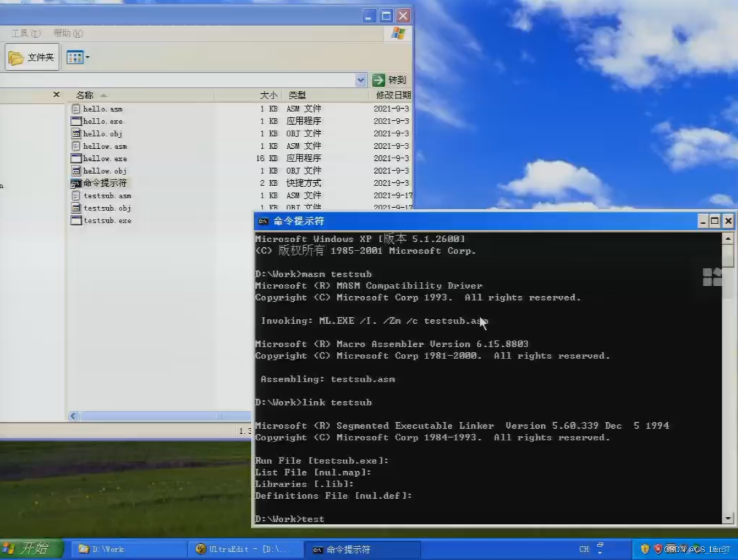The width and height of the screenshot is (738, 560).
Task: Click command prompt scrollbar down arrow
Action: (728, 518)
